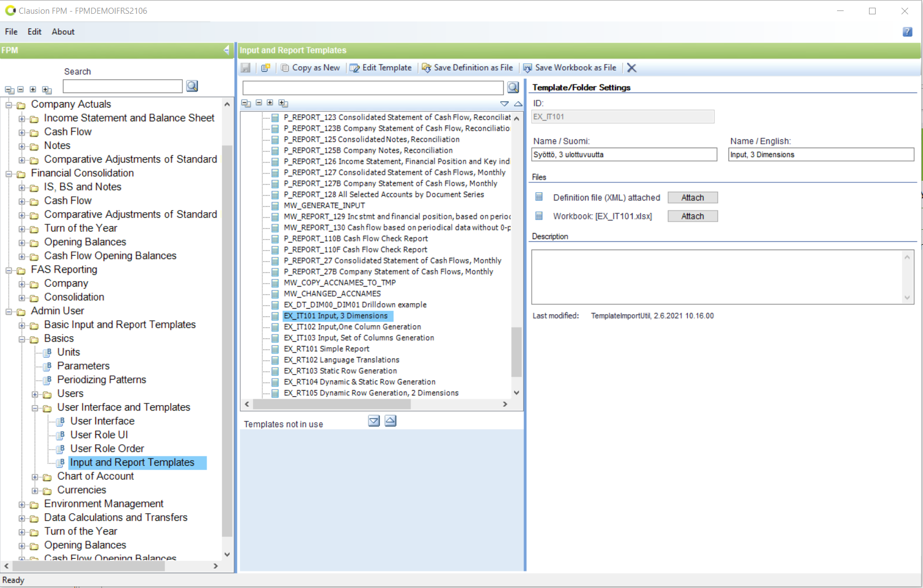This screenshot has width=923, height=588.
Task: Click the magnifier search icon in the FPM panel
Action: tap(192, 86)
